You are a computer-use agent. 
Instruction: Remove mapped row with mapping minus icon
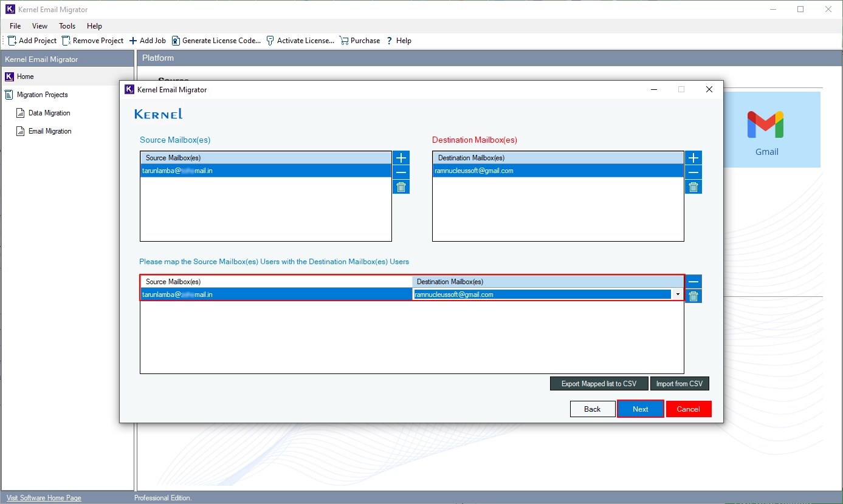click(693, 282)
